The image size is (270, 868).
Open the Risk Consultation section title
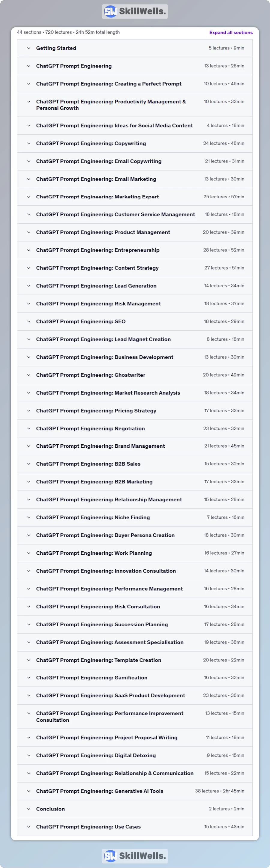point(98,607)
